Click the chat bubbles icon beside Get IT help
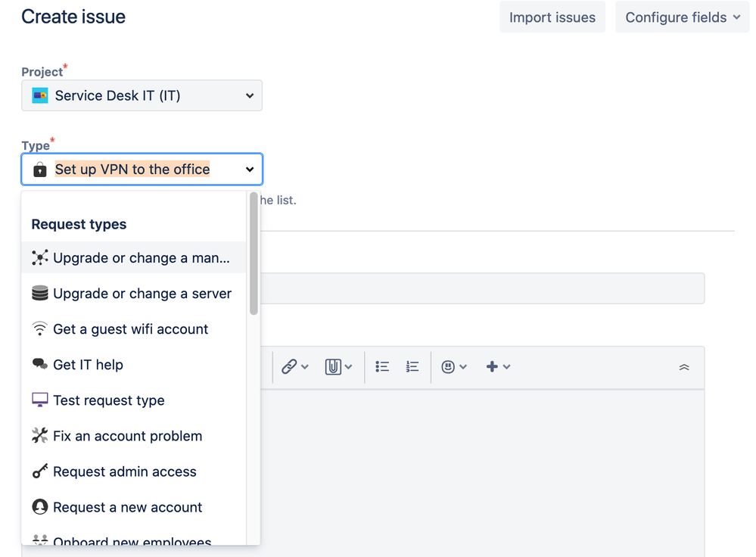 pyautogui.click(x=40, y=364)
